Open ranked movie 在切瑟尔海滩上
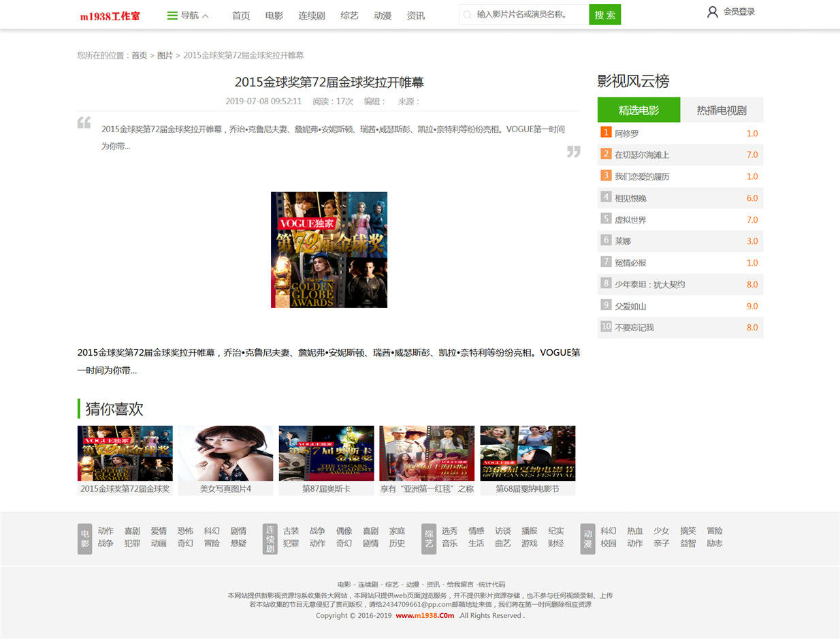 642,155
